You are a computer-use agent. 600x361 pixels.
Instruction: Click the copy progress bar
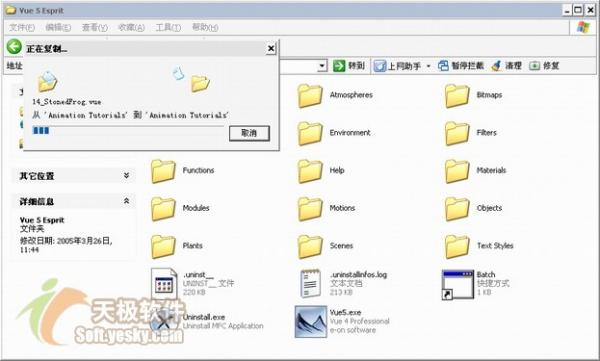(128, 130)
